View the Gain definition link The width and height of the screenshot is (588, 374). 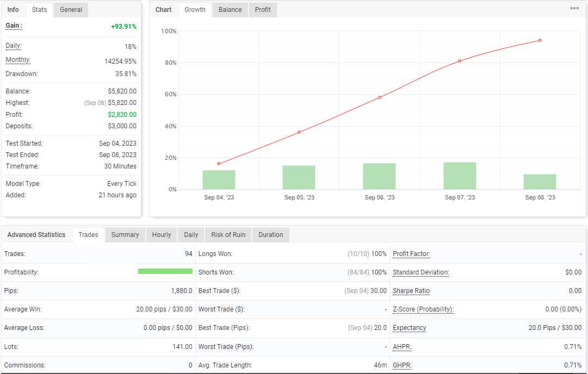pos(13,26)
